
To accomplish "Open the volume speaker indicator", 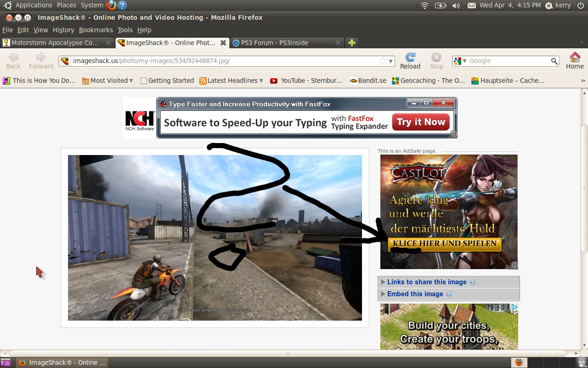I will [456, 6].
